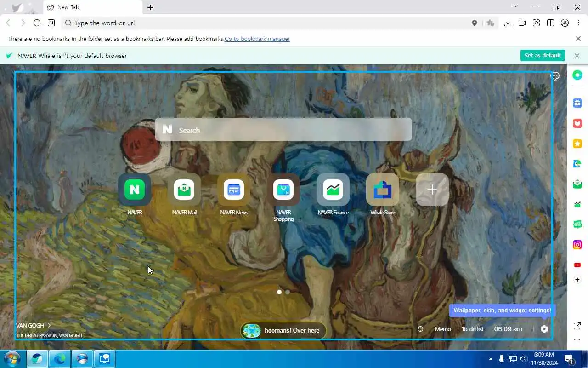Select the first shortcuts page dot
This screenshot has width=588, height=368.
coord(279,292)
